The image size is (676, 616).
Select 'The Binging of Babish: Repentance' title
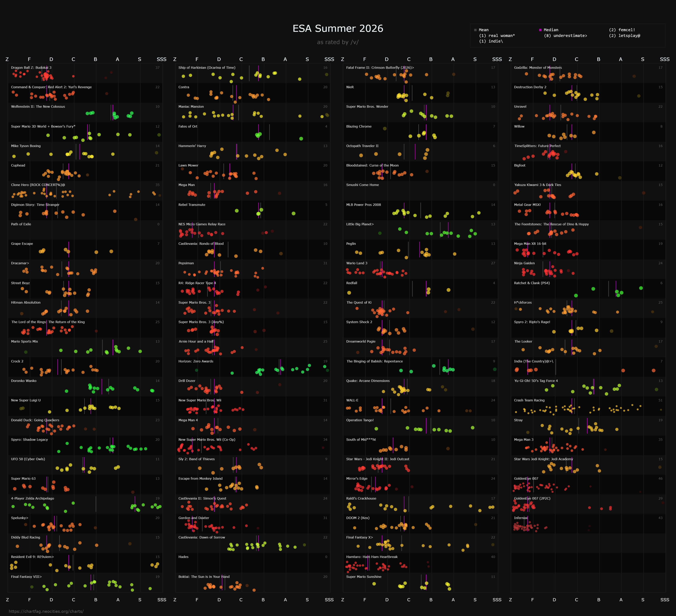tap(375, 361)
